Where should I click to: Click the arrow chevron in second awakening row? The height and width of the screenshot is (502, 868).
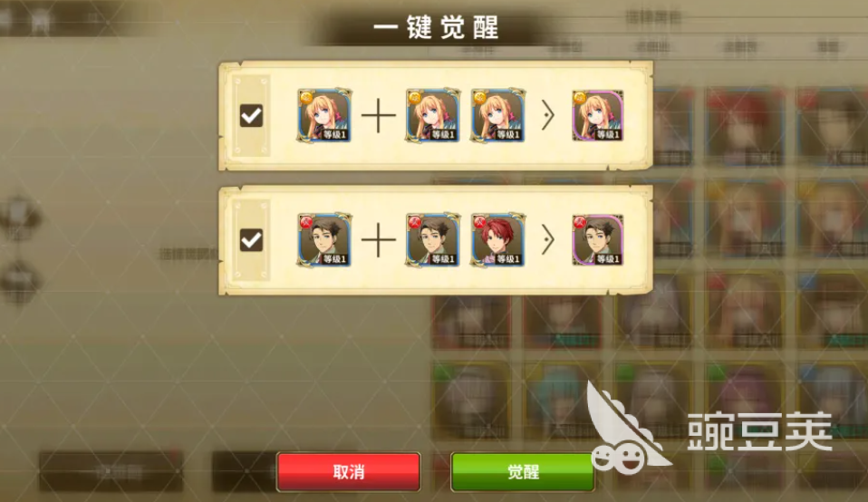click(x=547, y=240)
